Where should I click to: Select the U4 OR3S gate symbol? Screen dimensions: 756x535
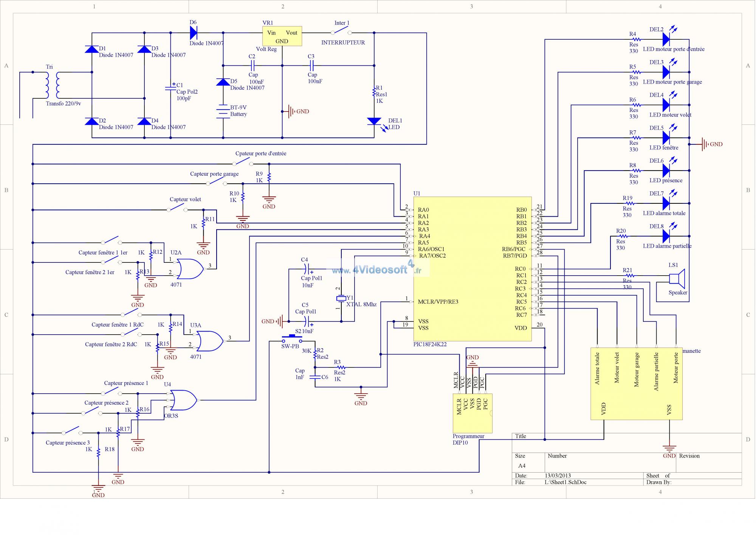click(x=183, y=400)
